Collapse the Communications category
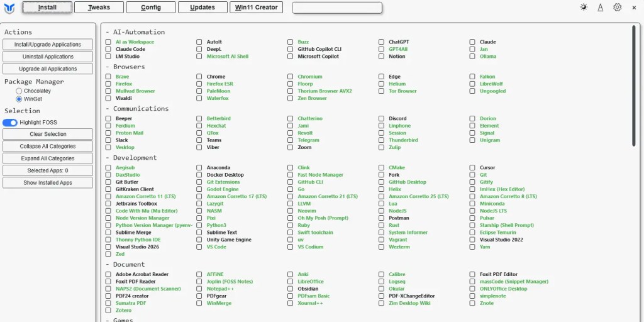 coord(137,108)
